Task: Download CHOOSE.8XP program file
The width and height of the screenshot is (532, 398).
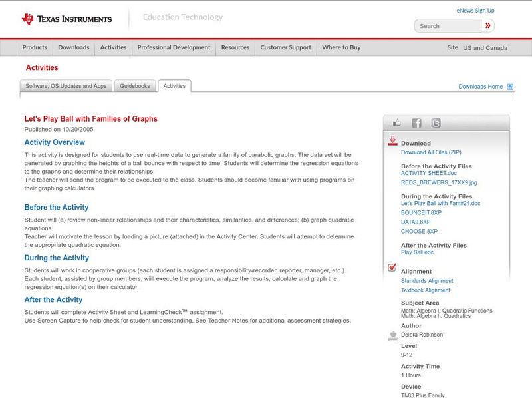Action: click(419, 231)
